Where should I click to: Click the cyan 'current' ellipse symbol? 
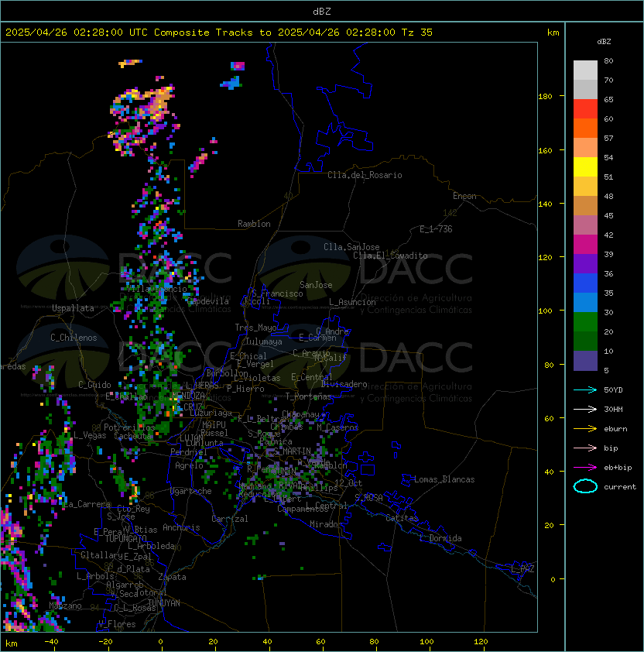(585, 486)
